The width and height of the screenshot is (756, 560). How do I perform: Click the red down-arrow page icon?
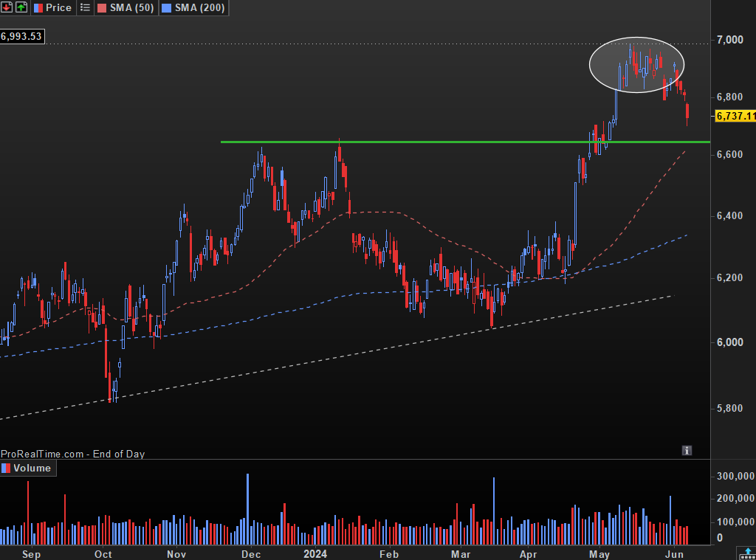point(7,7)
